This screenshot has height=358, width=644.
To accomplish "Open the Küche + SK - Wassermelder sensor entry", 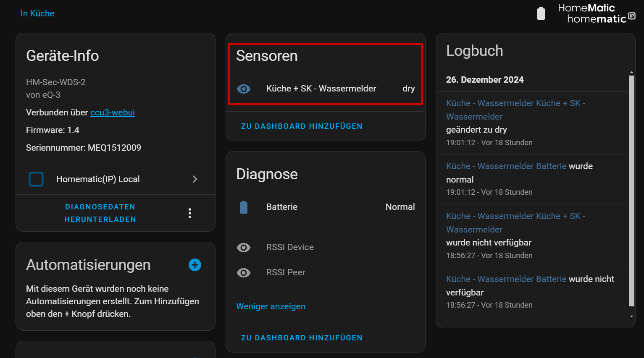I will click(326, 89).
